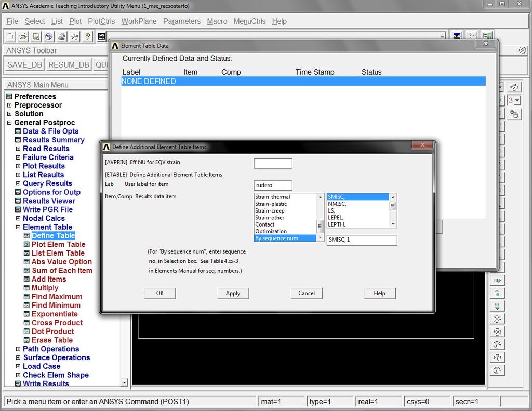
Task: Click Erase Table in the Main Menu
Action: (x=52, y=340)
